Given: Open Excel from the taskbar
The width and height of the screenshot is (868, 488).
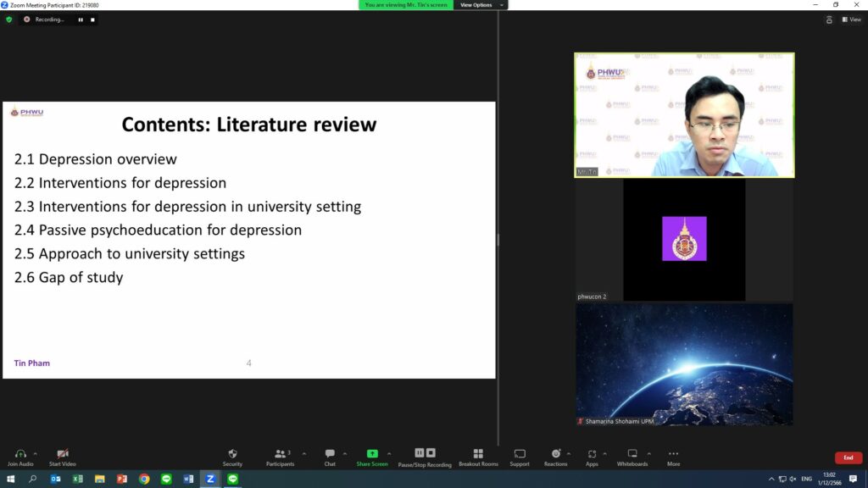Looking at the screenshot, I should click(77, 479).
